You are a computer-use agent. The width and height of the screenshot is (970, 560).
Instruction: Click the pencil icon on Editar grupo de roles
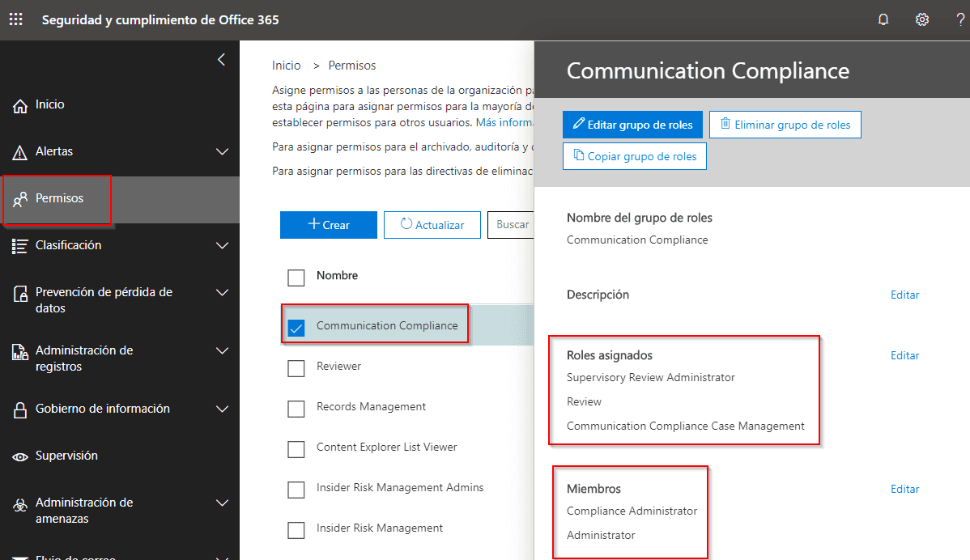point(578,124)
